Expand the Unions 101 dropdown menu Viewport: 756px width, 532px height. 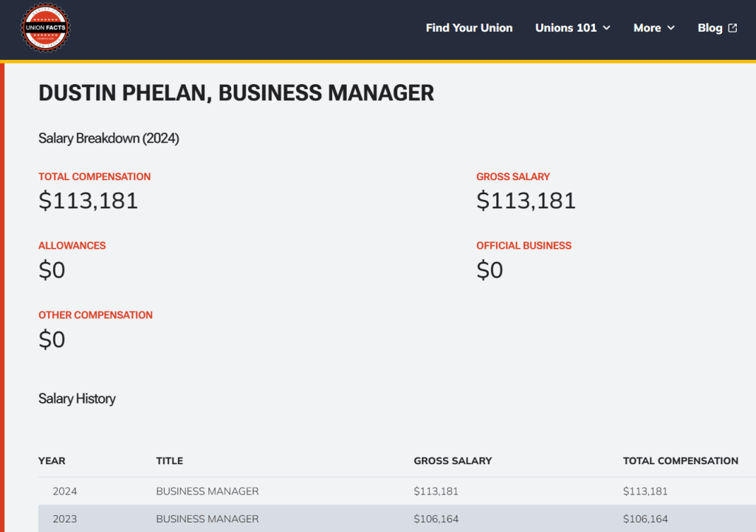(573, 28)
